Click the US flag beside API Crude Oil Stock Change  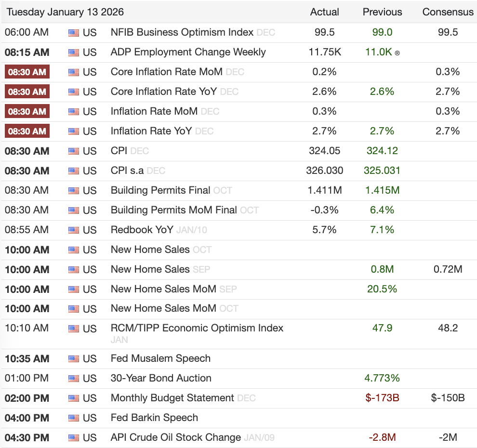[x=73, y=437]
